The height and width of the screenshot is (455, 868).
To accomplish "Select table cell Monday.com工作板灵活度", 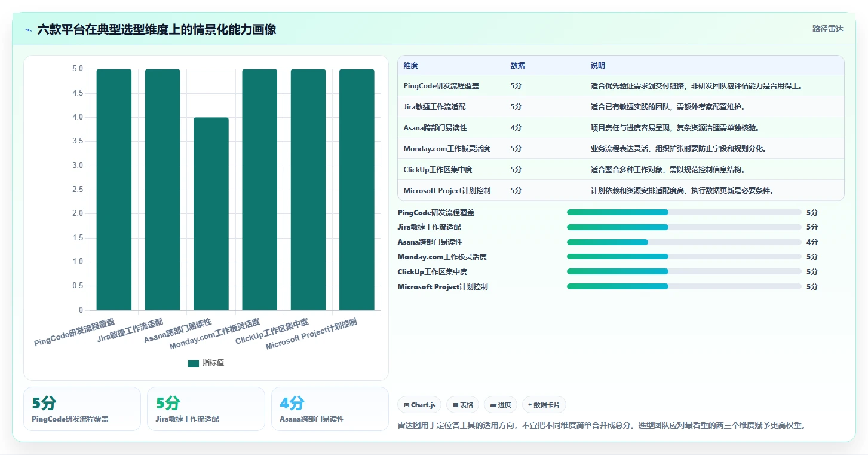I will click(446, 148).
